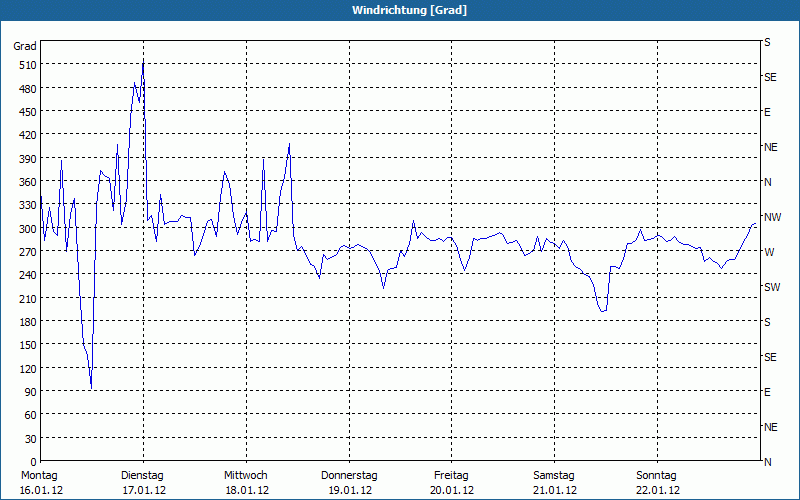Select the 300 value on the y-axis

pyautogui.click(x=28, y=229)
